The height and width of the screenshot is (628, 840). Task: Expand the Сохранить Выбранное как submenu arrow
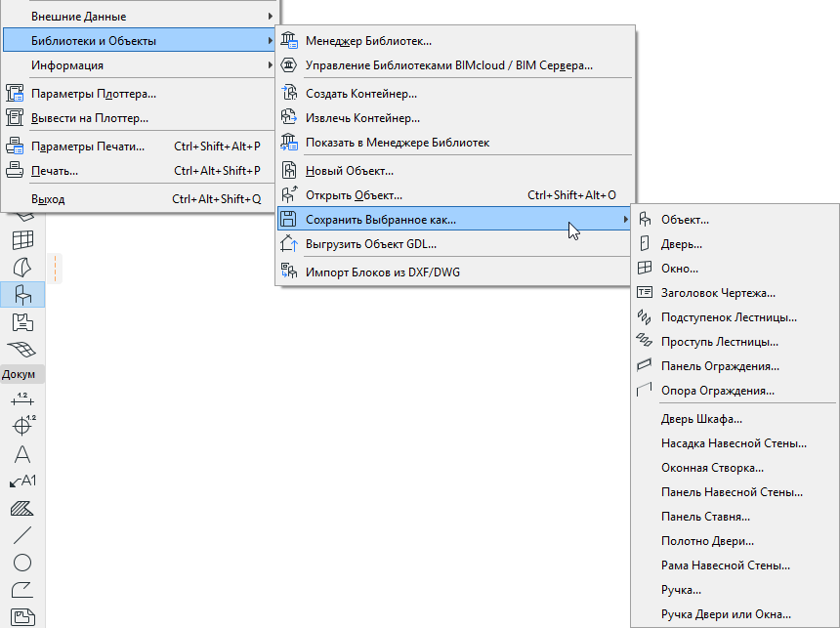pos(625,219)
